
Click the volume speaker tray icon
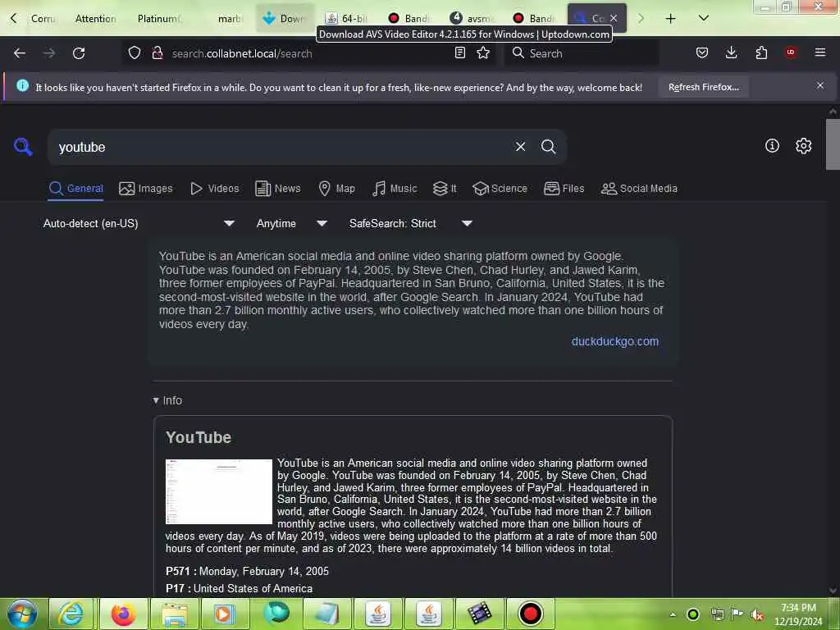click(756, 614)
